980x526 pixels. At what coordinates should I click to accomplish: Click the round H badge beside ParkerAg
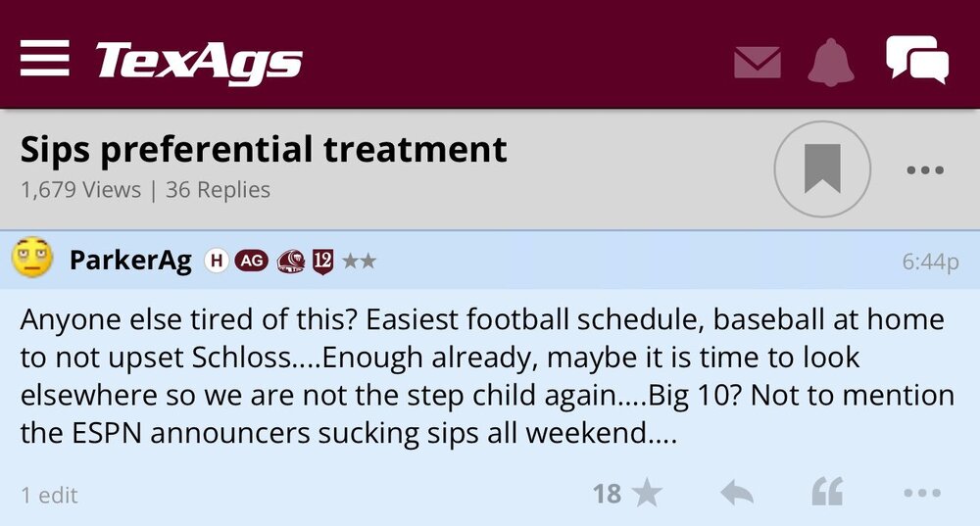[x=217, y=262]
